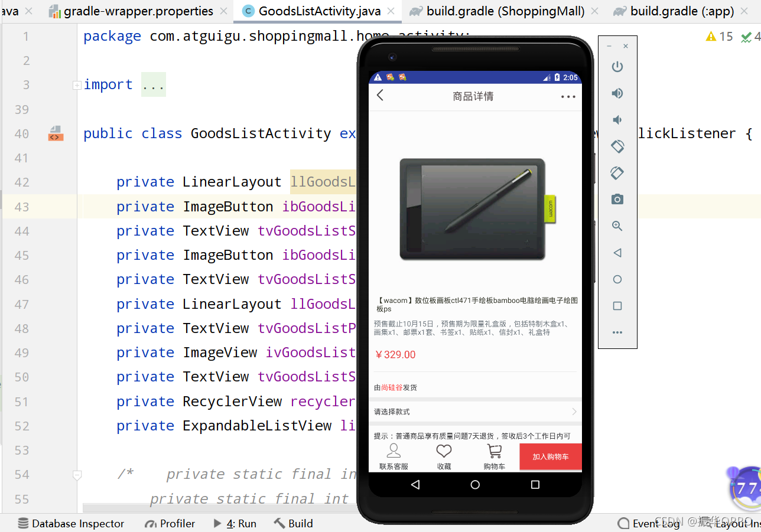Tap the phone's on-screen home navigation button
Screen dimensions: 761x532
click(x=475, y=485)
